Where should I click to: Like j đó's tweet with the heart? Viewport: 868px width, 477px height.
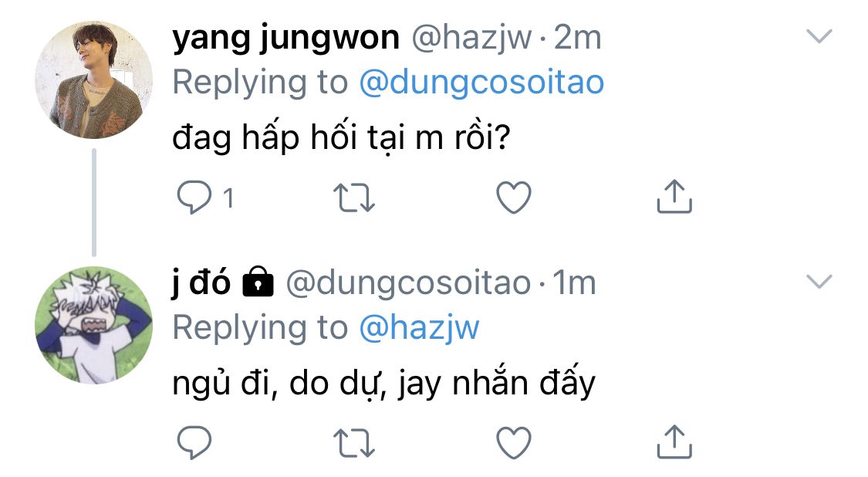tap(513, 442)
